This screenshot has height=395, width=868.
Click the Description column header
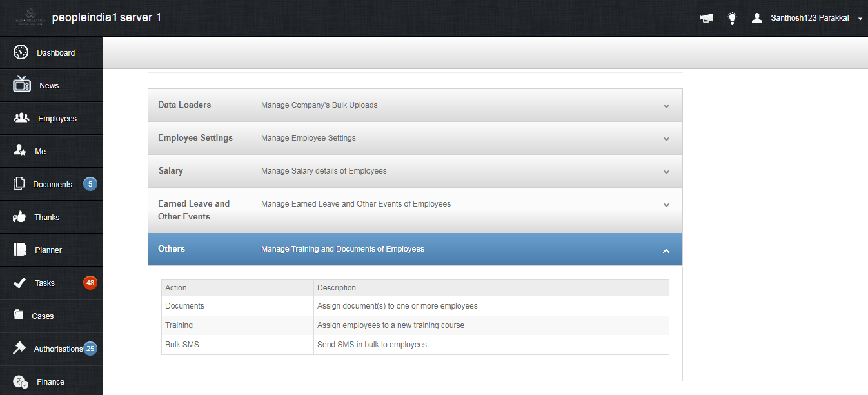[x=337, y=287]
